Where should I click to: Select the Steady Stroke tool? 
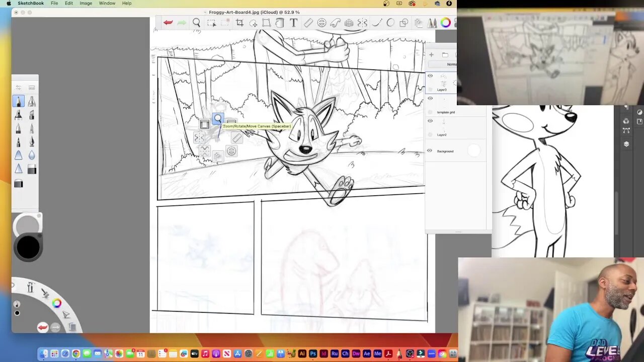(376, 23)
